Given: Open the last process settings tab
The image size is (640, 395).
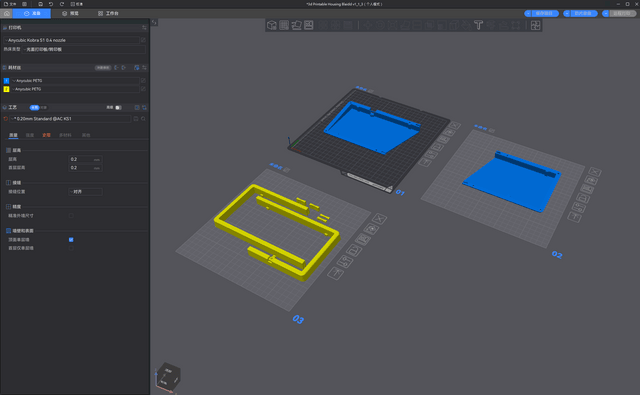Looking at the screenshot, I should (86, 135).
